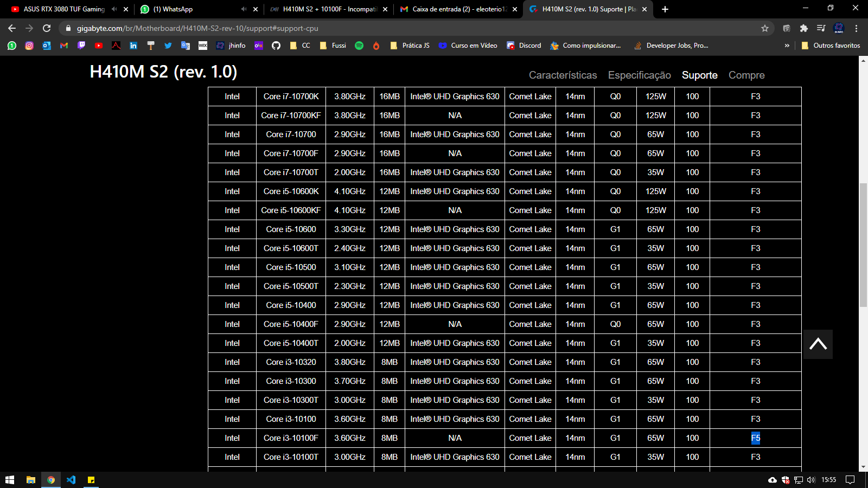Open the Google Translate bookmark
Screen dimensions: 868x488
pos(186,46)
